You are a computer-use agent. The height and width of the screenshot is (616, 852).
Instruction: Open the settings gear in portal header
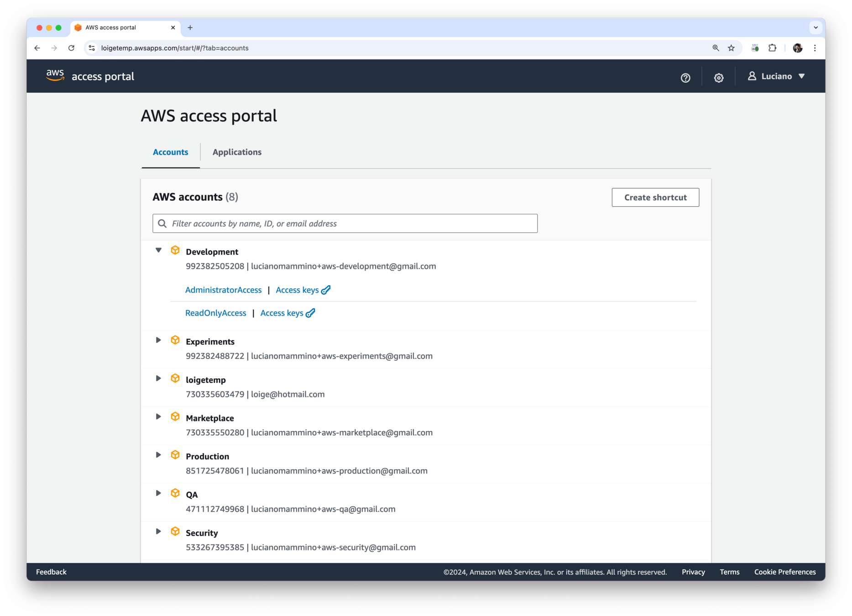tap(718, 78)
